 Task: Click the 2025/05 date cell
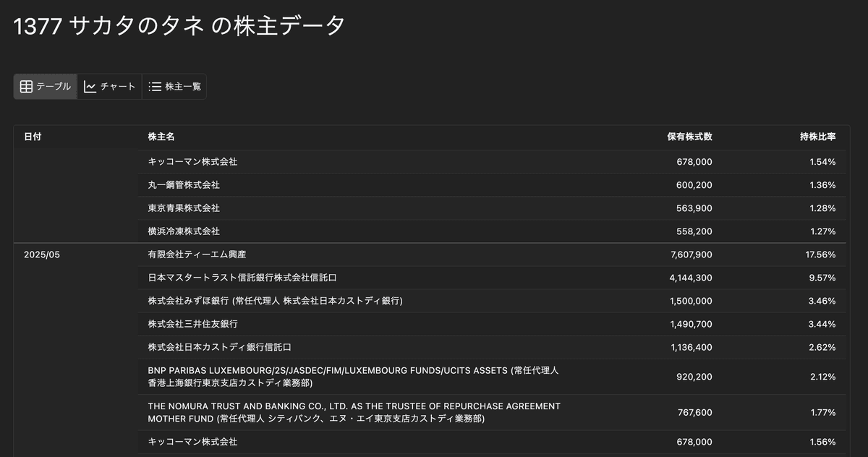click(42, 255)
